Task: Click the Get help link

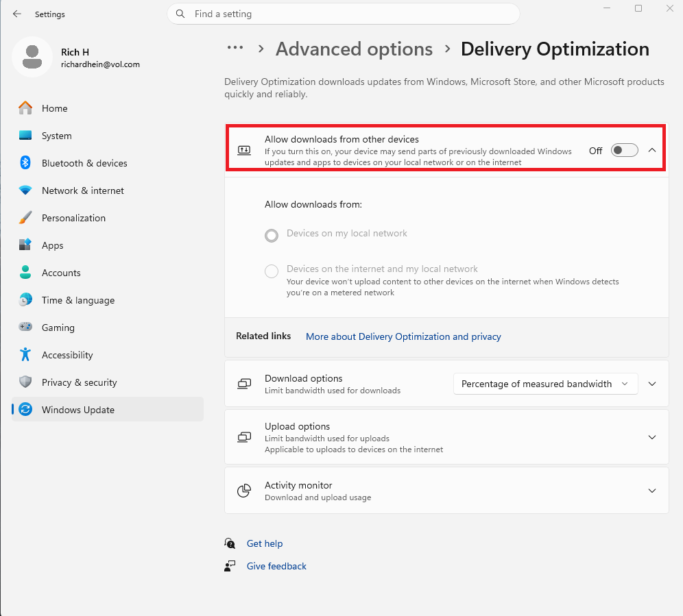Action: click(265, 543)
